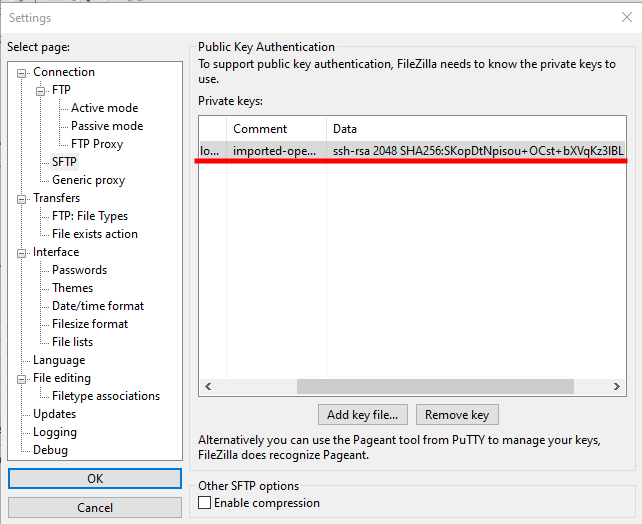This screenshot has height=524, width=642.
Task: Select the ssh-rsa 2048 key data cell
Action: pos(476,151)
